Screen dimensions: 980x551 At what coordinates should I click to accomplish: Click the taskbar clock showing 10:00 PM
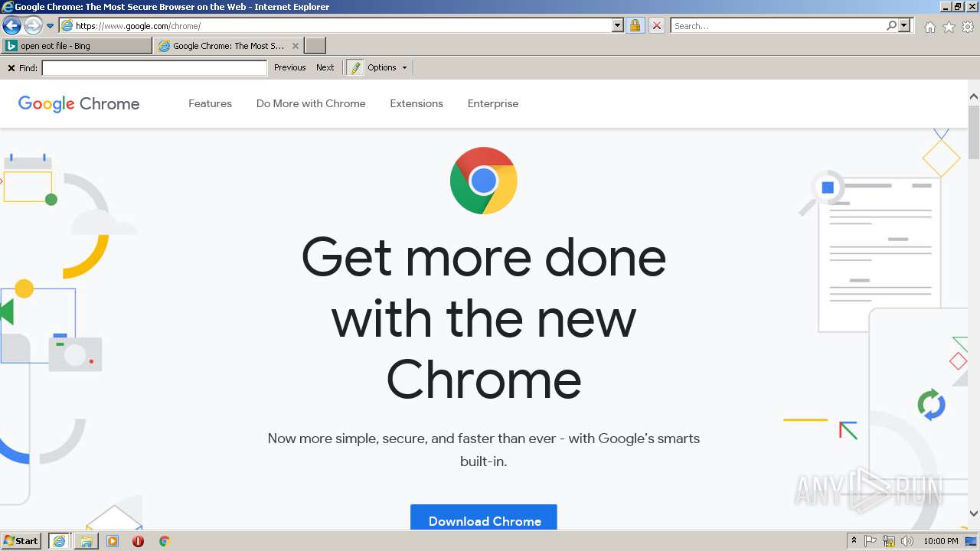point(941,541)
